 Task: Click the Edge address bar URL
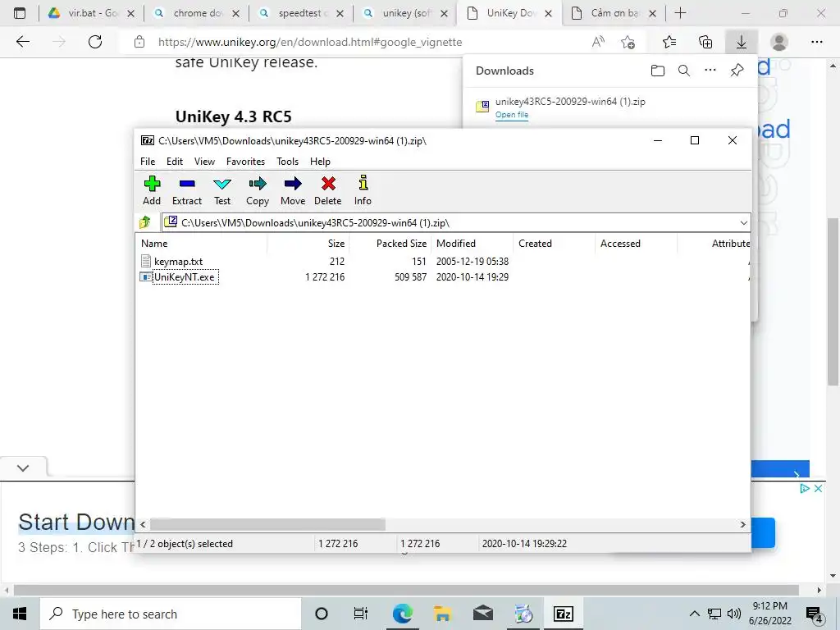tap(309, 42)
